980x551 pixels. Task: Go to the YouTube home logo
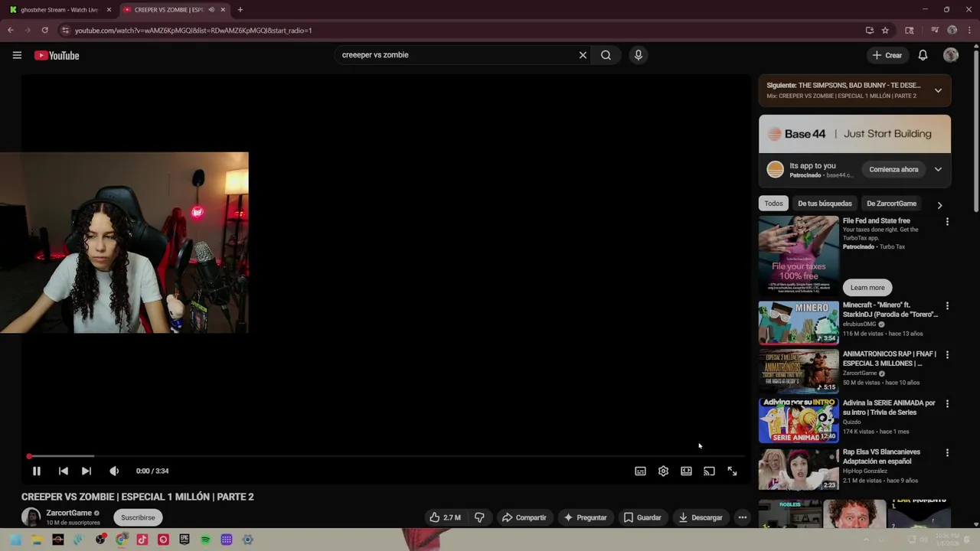[x=57, y=55]
